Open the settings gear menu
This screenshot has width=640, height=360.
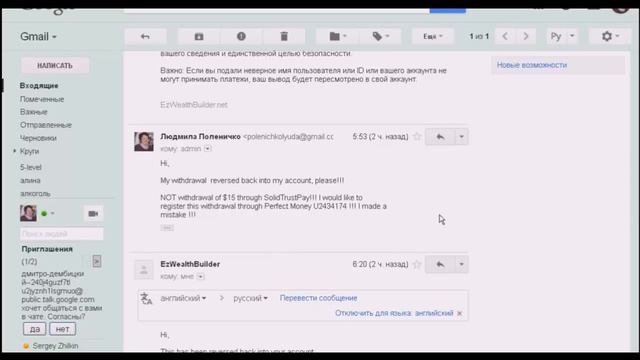tap(610, 36)
